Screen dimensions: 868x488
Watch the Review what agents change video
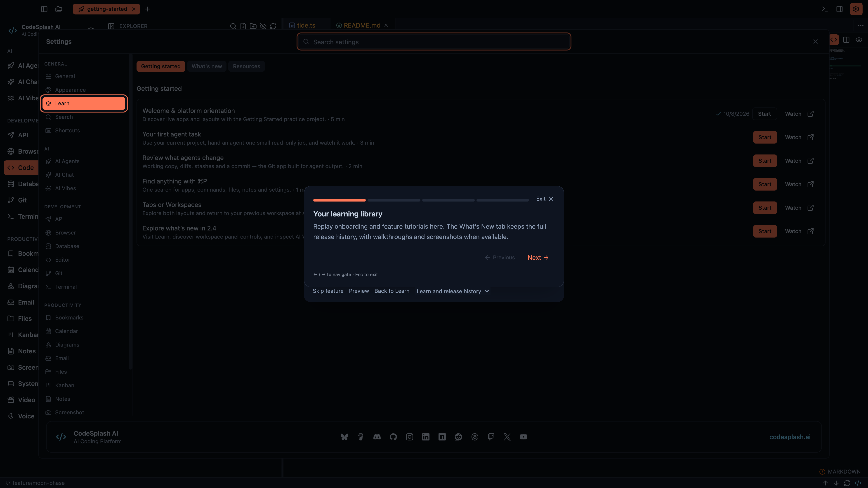tap(799, 161)
